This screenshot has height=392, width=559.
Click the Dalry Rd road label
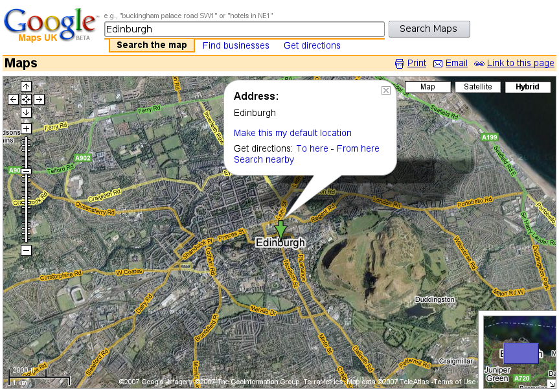144,304
